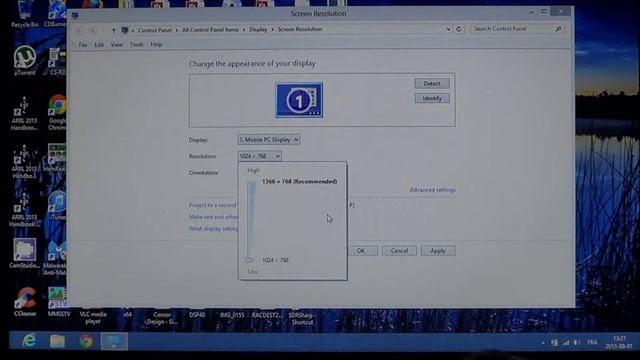Select 1366 × 768 (Recommended) on slider
The height and width of the screenshot is (360, 640).
[x=300, y=181]
